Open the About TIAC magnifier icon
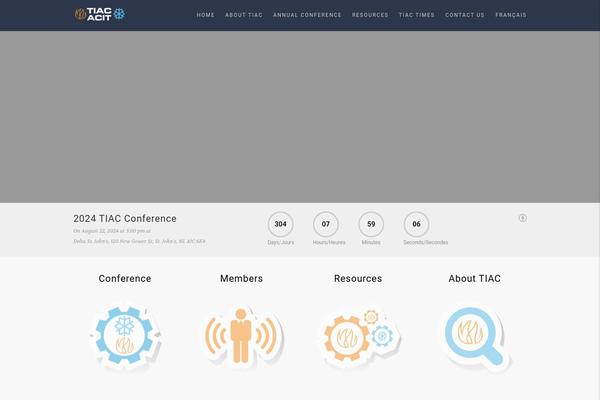 (x=476, y=338)
